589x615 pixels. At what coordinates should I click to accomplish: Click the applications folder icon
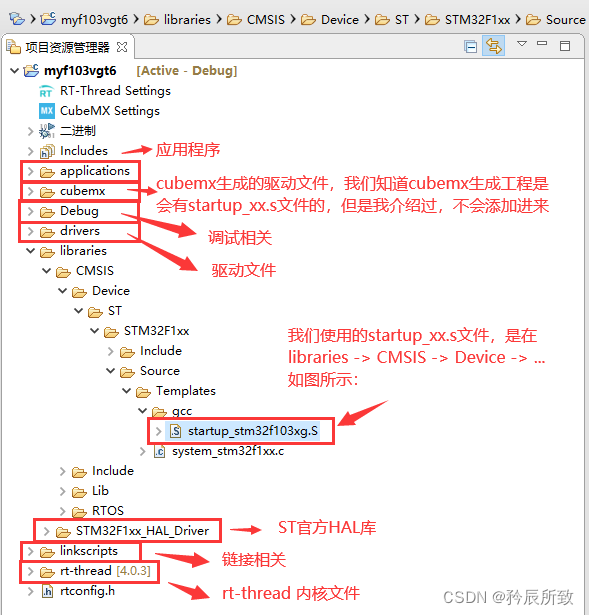(x=47, y=172)
